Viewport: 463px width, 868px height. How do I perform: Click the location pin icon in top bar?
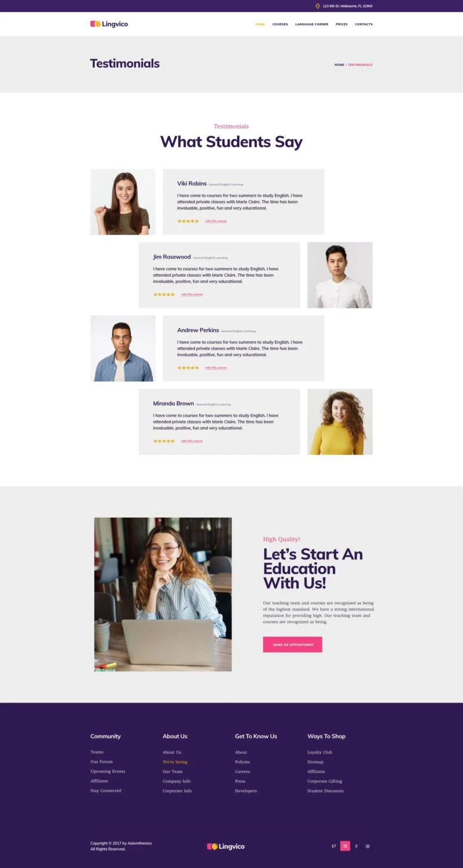tap(318, 6)
